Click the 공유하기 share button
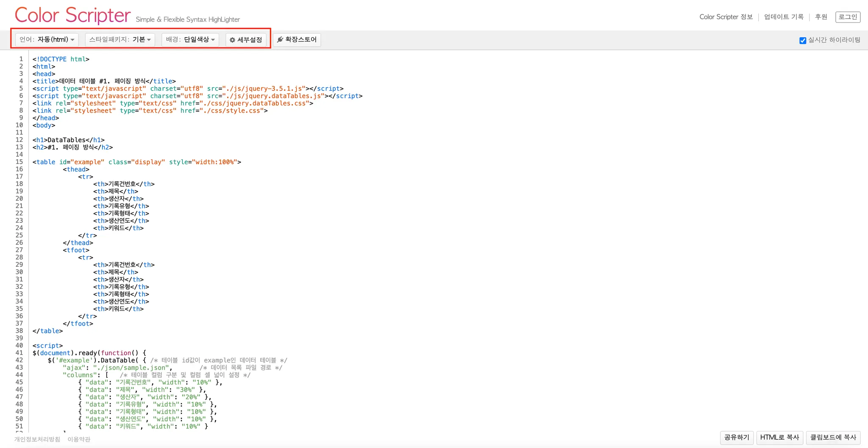This screenshot has height=448, width=868. click(737, 437)
